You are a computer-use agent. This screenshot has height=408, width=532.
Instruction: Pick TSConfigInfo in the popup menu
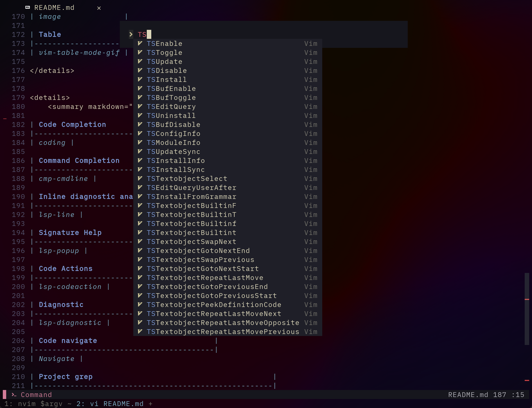pos(228,134)
